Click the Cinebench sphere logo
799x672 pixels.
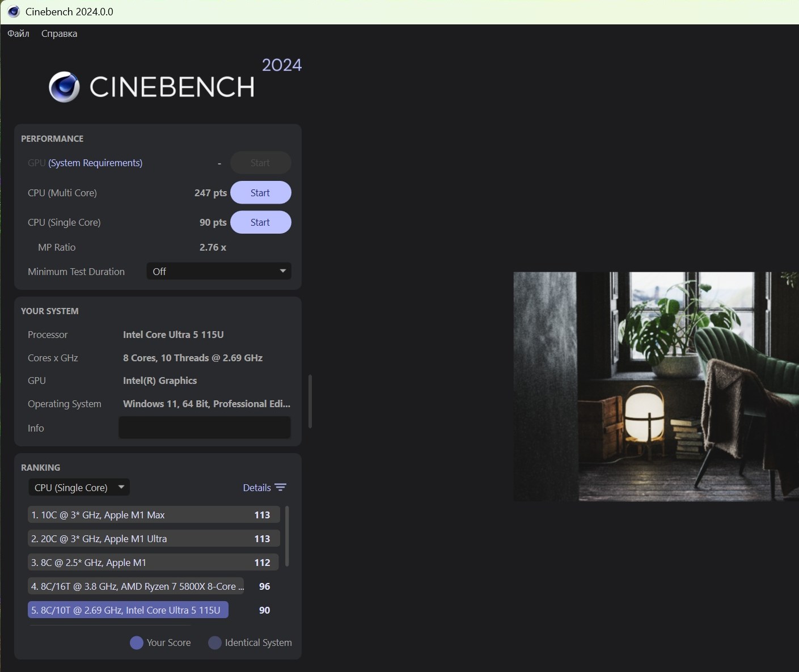pyautogui.click(x=64, y=87)
